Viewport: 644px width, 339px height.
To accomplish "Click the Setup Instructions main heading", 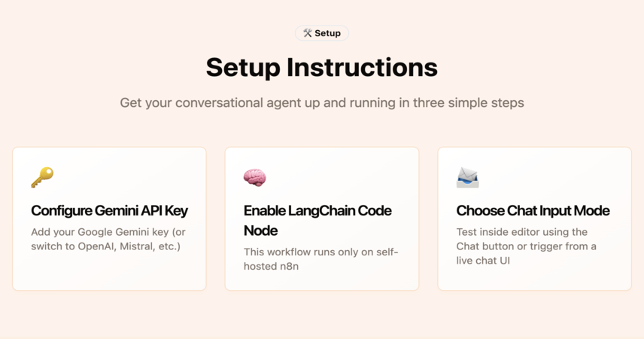I will 322,67.
